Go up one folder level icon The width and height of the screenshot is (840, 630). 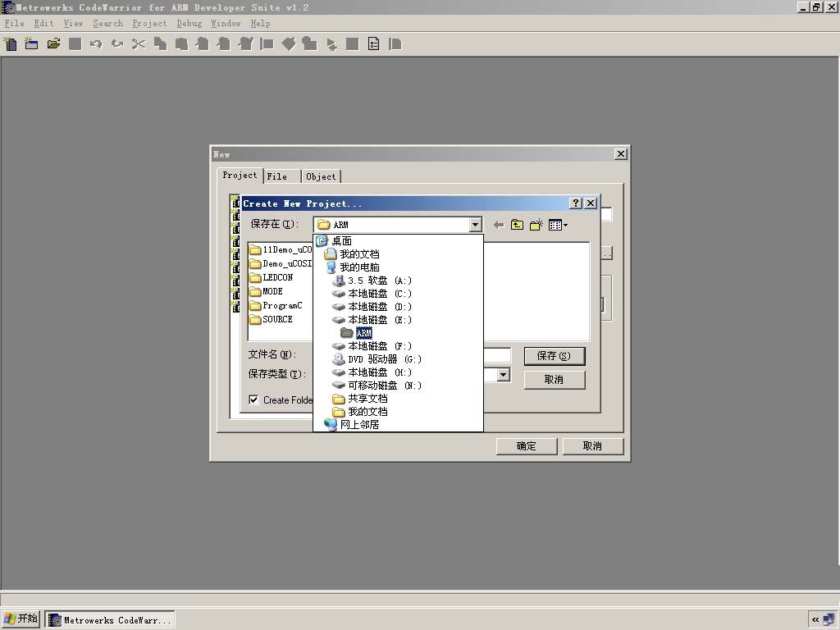coord(517,225)
